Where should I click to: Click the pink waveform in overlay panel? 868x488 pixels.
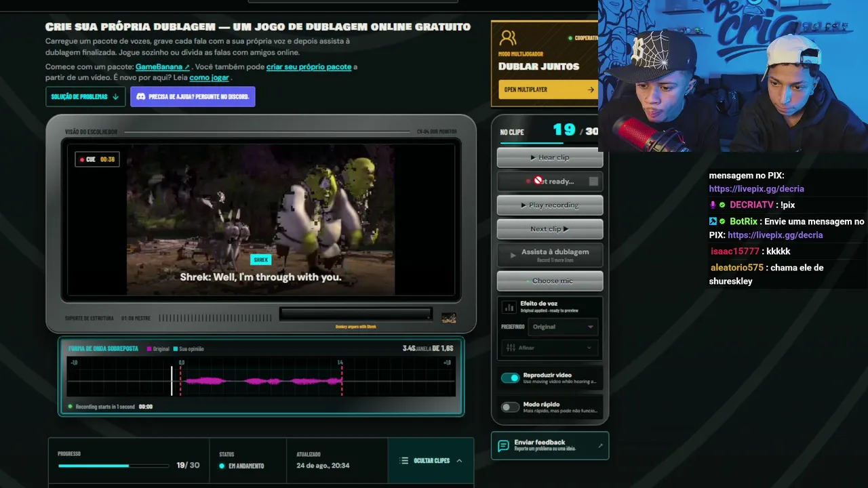point(263,382)
